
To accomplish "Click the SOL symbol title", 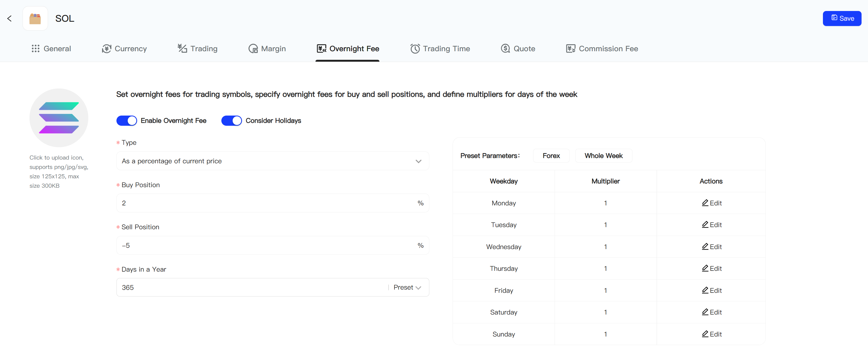I will coord(65,19).
